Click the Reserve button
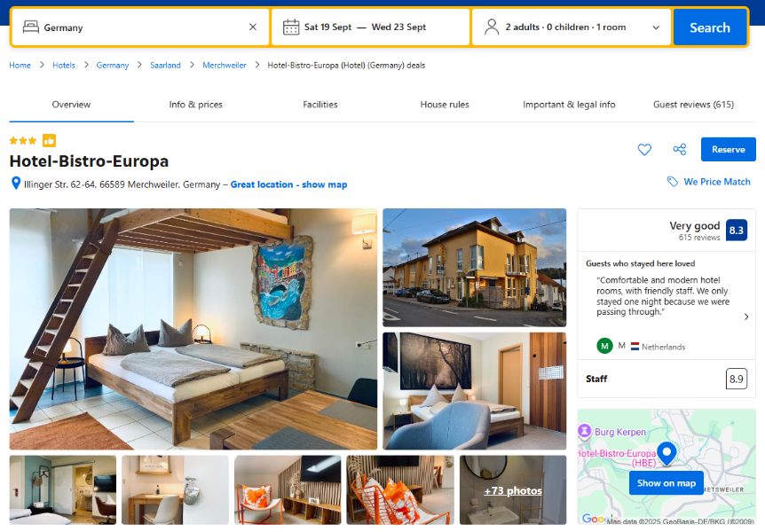The height and width of the screenshot is (532, 765). [729, 149]
